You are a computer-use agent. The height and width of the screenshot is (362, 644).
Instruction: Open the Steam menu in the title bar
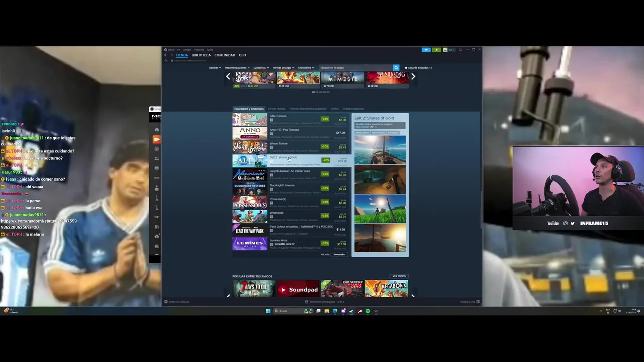pyautogui.click(x=171, y=50)
